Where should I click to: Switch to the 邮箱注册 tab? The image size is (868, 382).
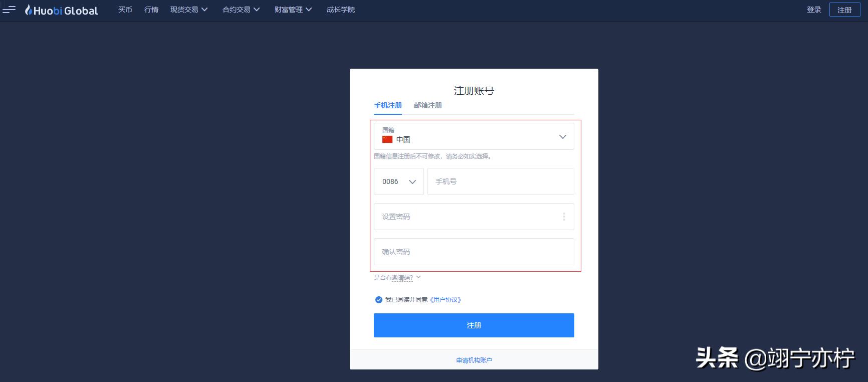[x=428, y=105]
